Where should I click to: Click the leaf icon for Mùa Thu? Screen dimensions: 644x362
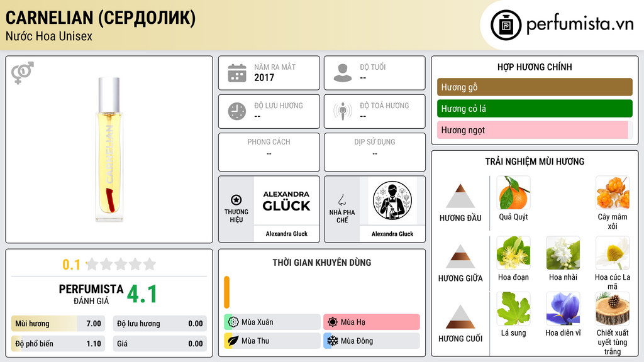click(233, 341)
